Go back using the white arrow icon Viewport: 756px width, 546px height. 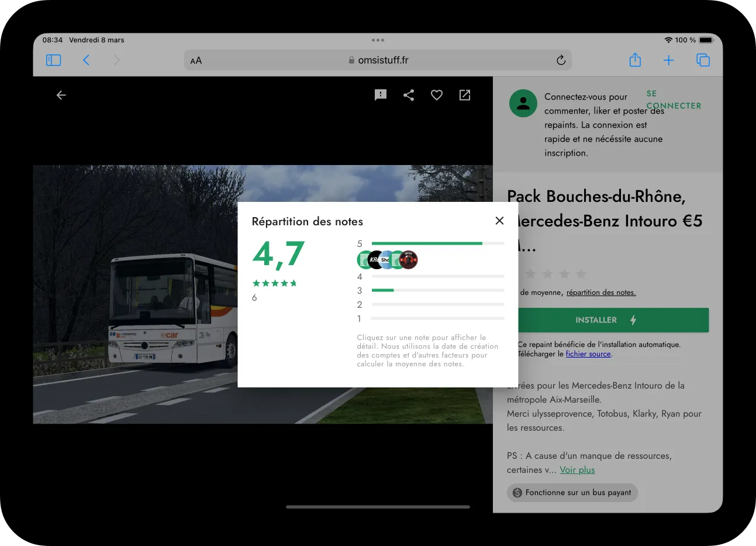click(61, 95)
